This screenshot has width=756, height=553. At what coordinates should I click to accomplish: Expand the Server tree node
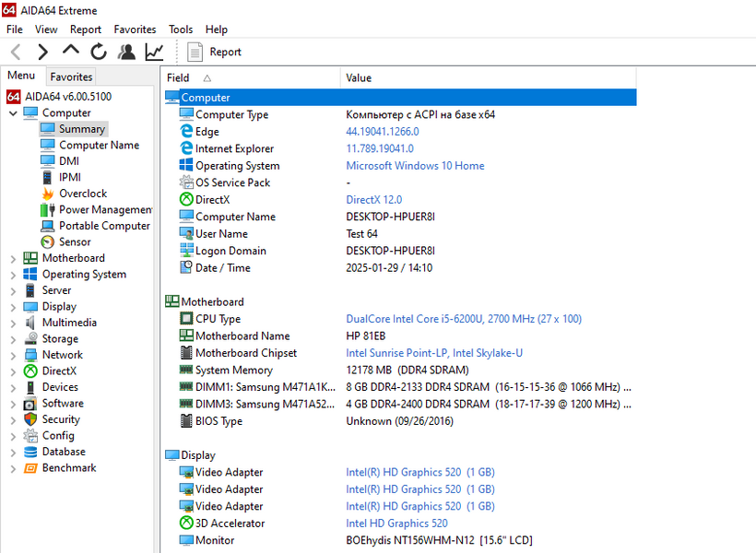pos(13,291)
